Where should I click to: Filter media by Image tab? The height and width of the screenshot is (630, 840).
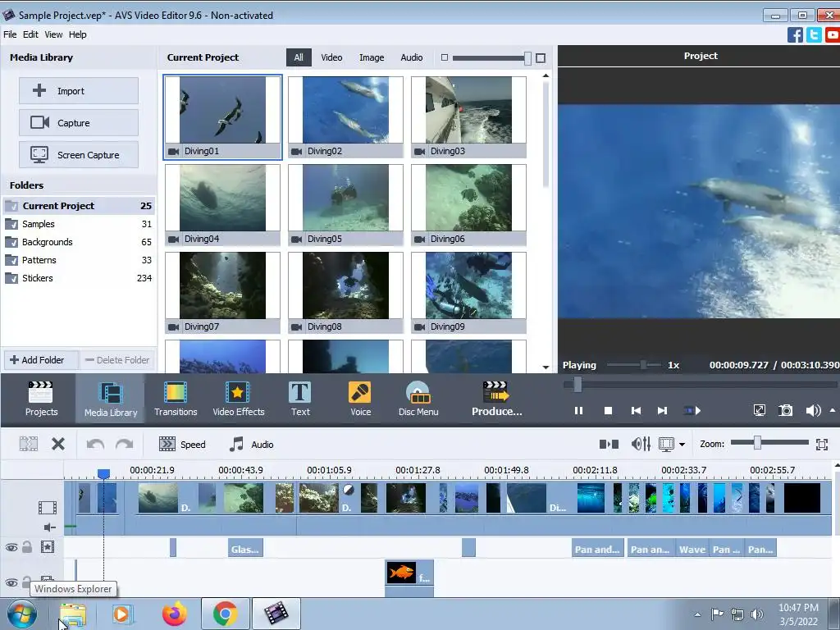(372, 57)
